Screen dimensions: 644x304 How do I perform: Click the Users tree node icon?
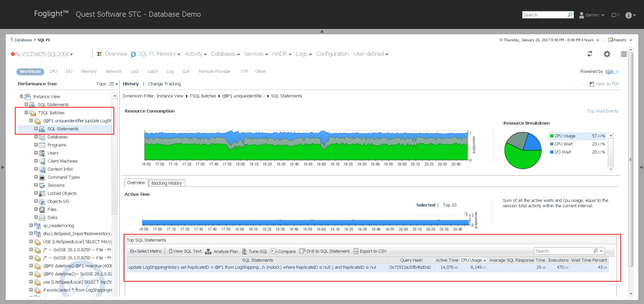coord(42,153)
